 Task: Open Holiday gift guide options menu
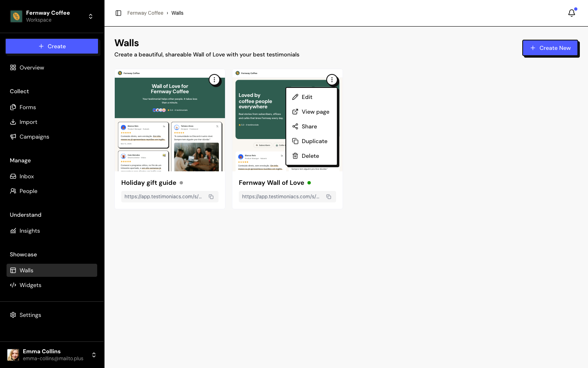214,80
